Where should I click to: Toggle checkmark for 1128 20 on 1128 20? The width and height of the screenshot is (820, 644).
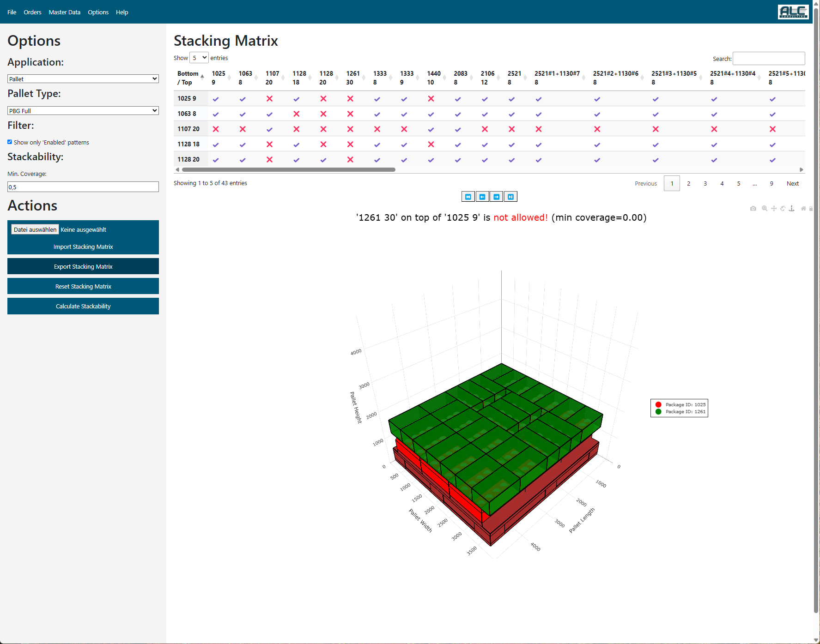[323, 160]
